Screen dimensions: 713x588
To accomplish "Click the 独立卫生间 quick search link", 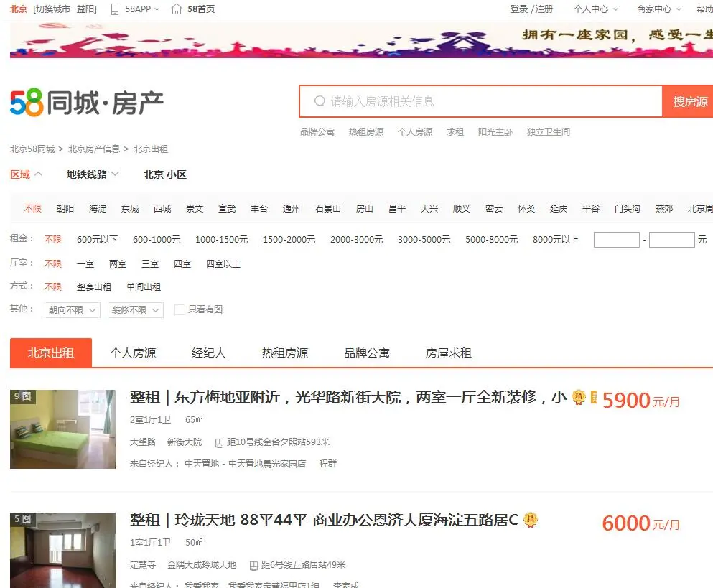I will click(549, 132).
